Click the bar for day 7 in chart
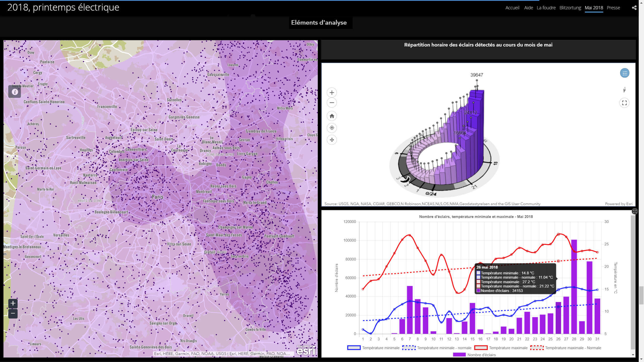Screen dimensions: 644x362 tap(410, 310)
